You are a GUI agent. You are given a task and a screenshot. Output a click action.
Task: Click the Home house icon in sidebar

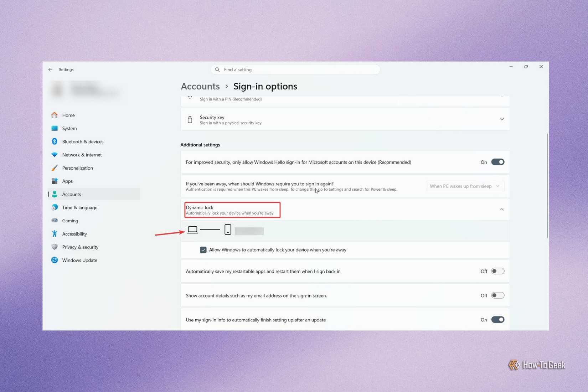click(x=55, y=115)
